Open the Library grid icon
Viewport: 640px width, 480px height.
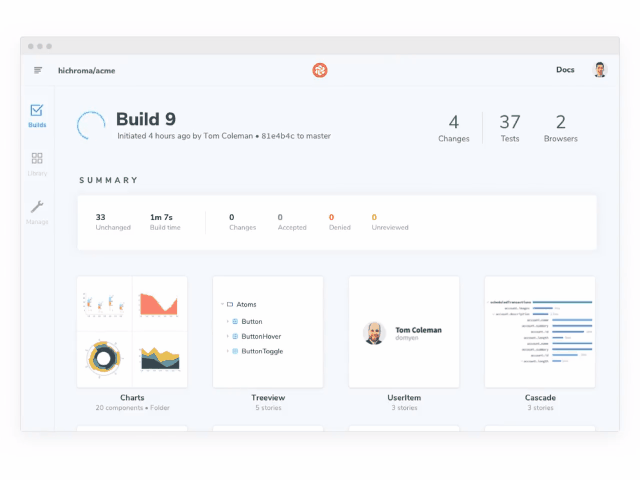pyautogui.click(x=37, y=158)
